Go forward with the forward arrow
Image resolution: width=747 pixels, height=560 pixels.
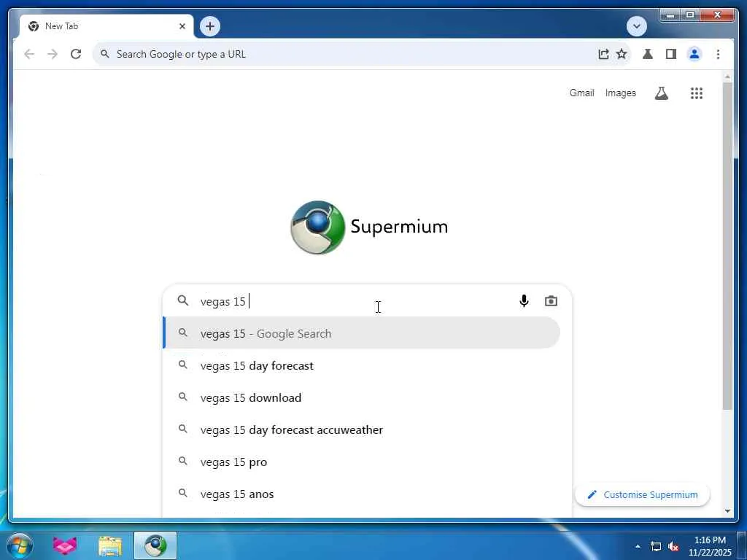pos(53,54)
